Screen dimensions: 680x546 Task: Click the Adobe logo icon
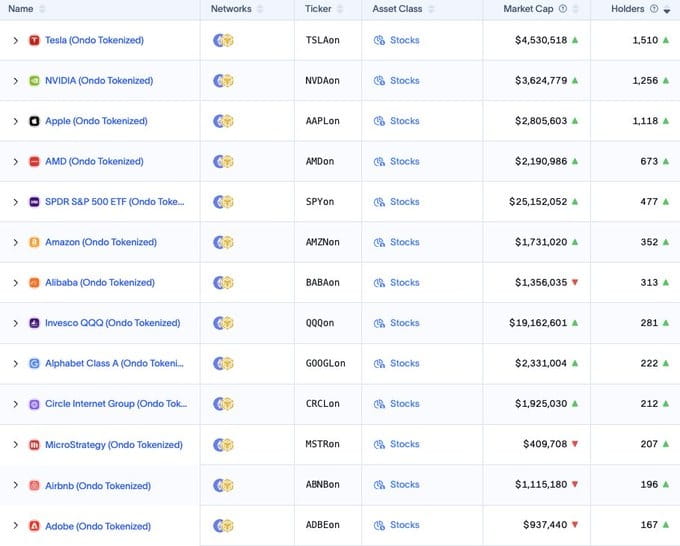pyautogui.click(x=35, y=526)
